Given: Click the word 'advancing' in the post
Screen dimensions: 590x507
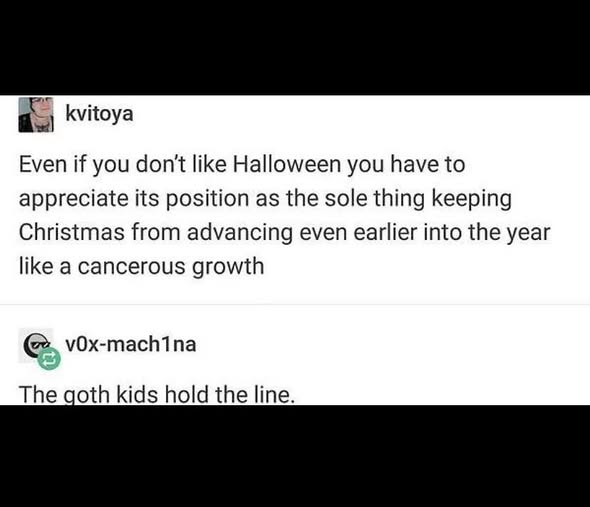Looking at the screenshot, I should tap(240, 233).
